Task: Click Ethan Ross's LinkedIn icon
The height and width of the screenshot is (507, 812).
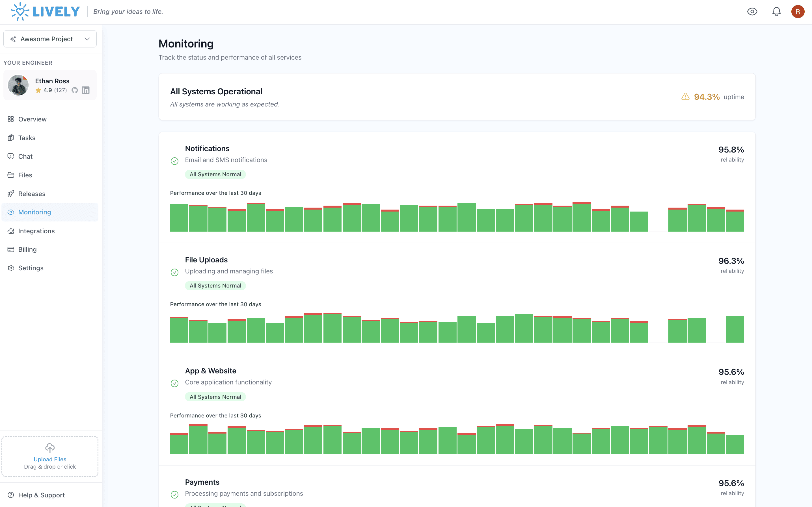Action: [x=86, y=90]
